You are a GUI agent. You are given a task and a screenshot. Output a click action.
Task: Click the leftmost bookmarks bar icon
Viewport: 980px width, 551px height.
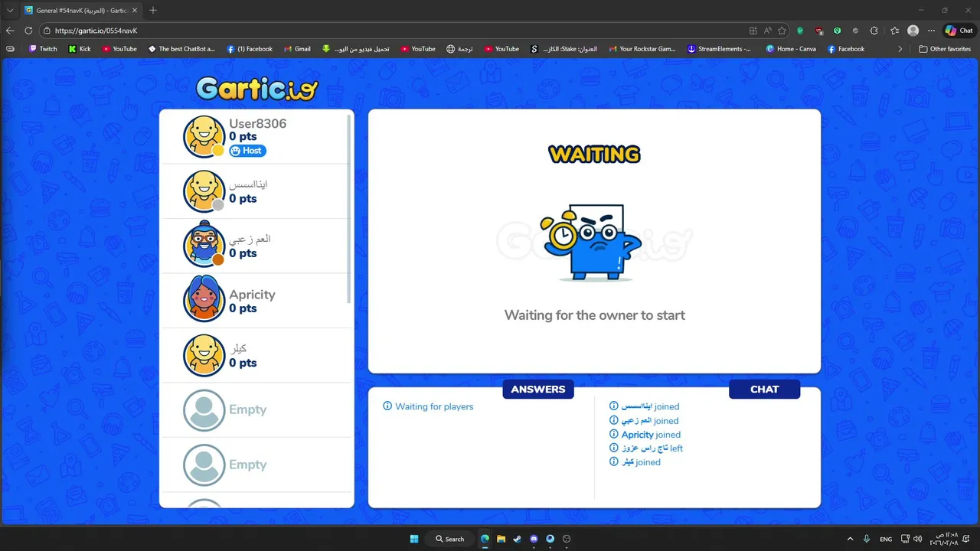pyautogui.click(x=11, y=48)
